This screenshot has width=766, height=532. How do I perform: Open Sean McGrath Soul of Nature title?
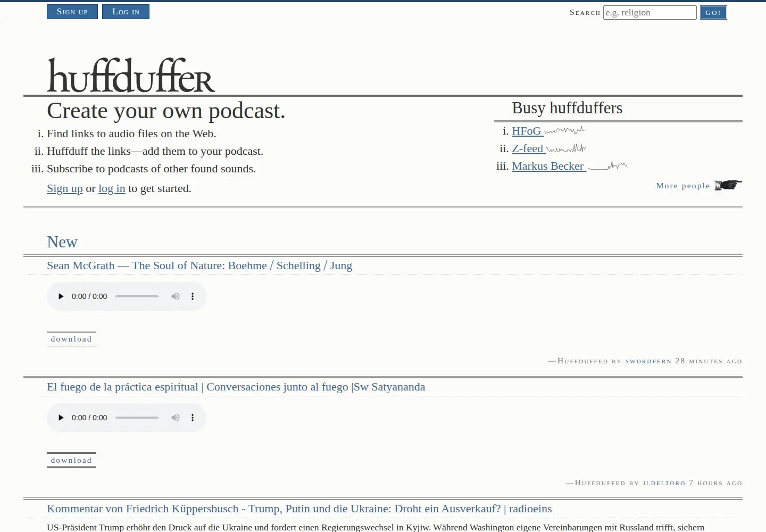(199, 265)
